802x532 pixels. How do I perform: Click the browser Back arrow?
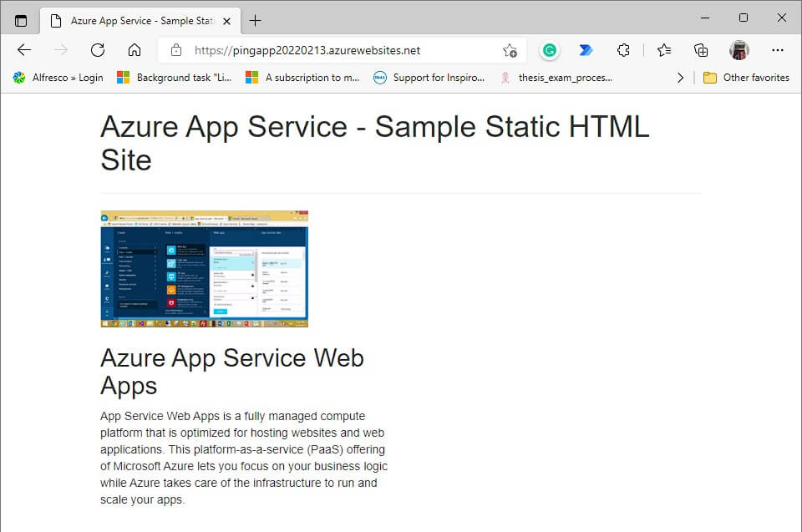tap(24, 50)
